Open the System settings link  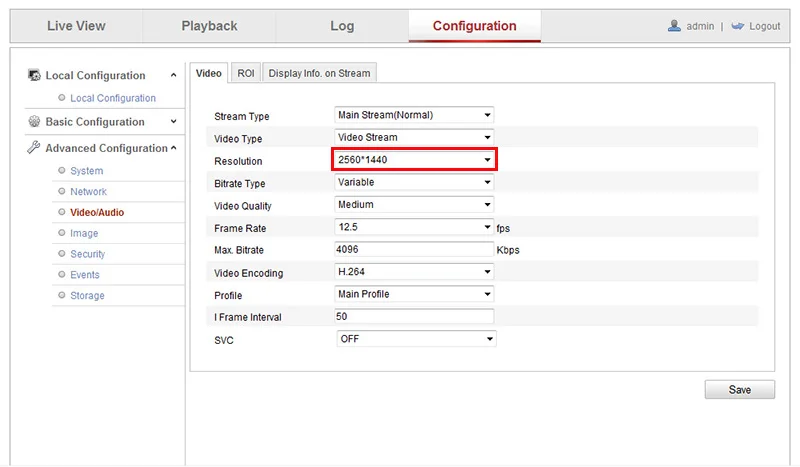(87, 170)
